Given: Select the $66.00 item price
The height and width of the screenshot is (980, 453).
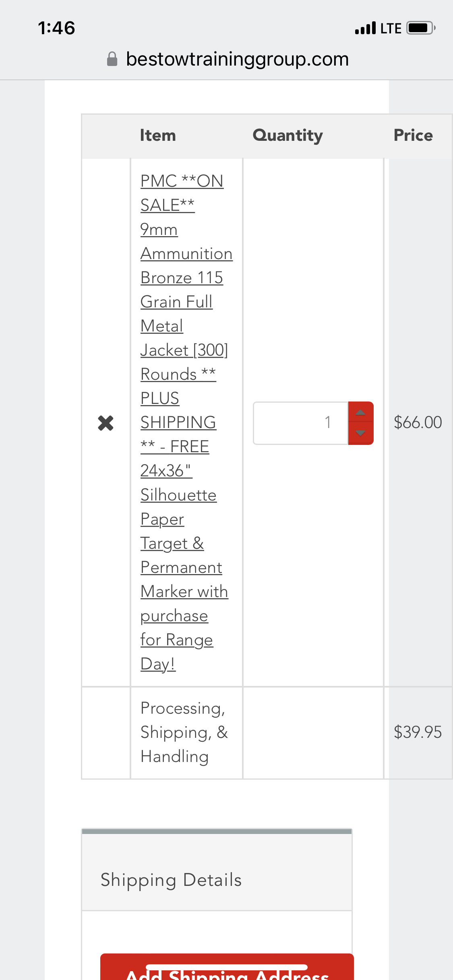Looking at the screenshot, I should tap(418, 422).
